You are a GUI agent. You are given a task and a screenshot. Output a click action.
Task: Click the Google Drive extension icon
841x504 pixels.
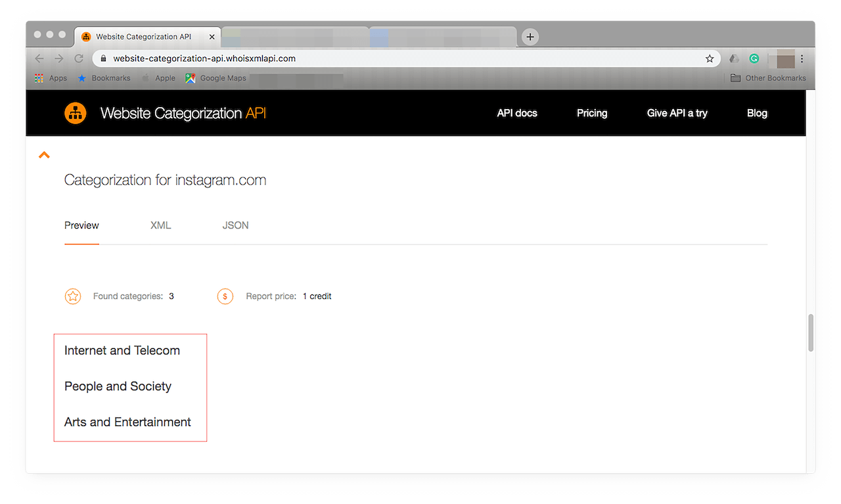(x=735, y=58)
